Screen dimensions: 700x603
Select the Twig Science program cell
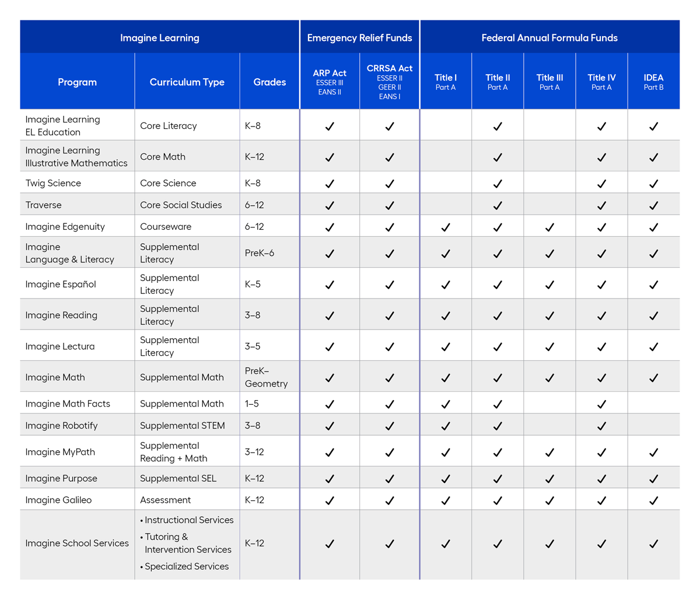(77, 183)
